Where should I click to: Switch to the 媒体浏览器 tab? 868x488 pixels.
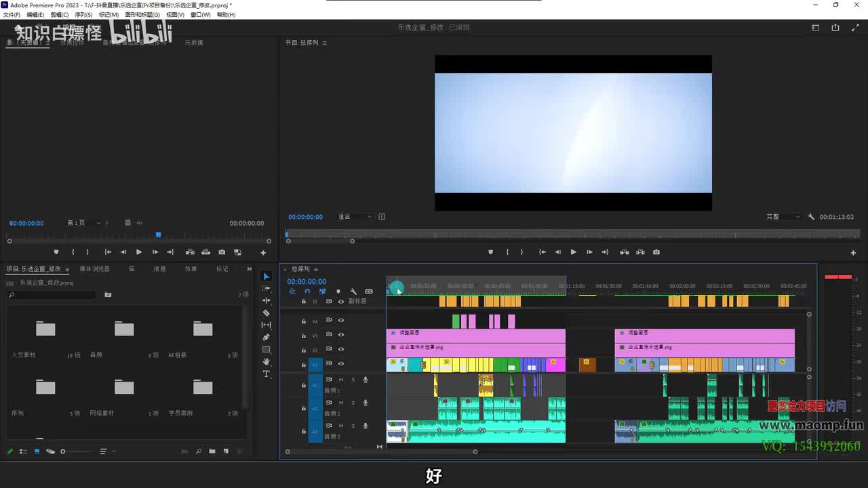coord(94,269)
